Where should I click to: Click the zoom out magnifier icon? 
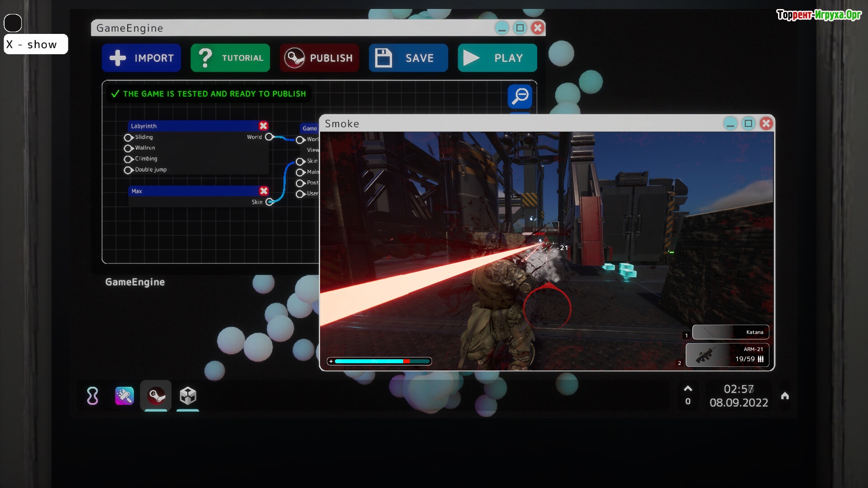pos(519,96)
